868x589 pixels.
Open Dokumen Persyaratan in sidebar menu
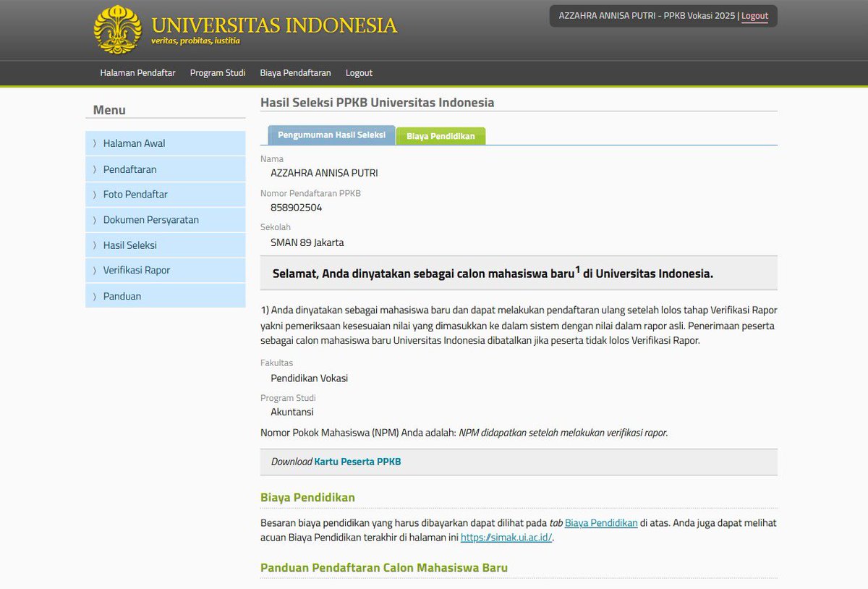[x=166, y=220]
